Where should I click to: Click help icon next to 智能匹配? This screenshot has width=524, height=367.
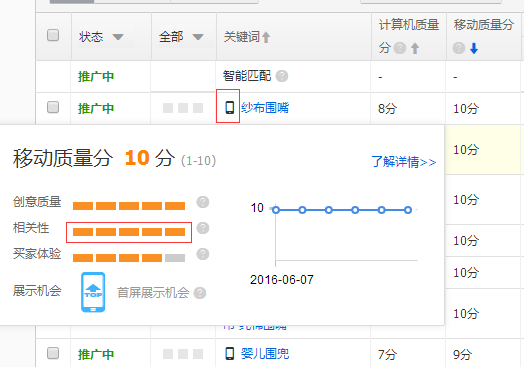coord(282,76)
